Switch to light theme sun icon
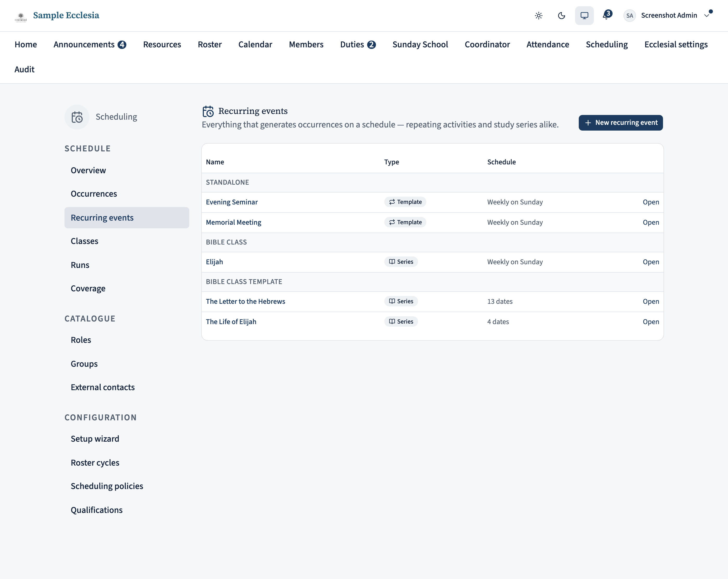Image resolution: width=728 pixels, height=579 pixels. click(538, 16)
